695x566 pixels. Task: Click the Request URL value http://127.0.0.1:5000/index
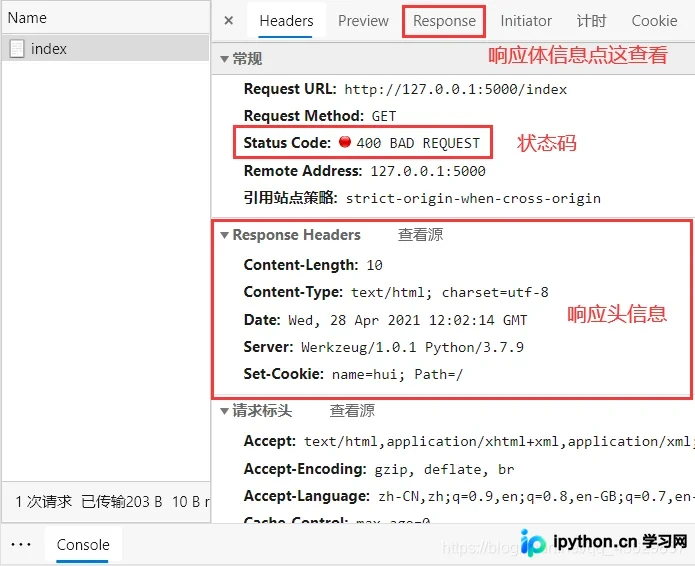click(x=456, y=90)
